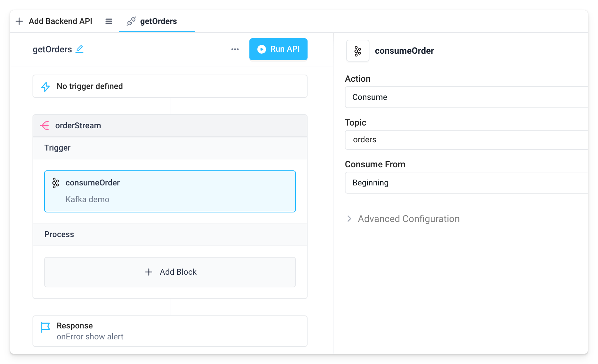Screen dimensions: 598x364
Task: Expand the Advanced Configuration section
Action: click(x=408, y=219)
